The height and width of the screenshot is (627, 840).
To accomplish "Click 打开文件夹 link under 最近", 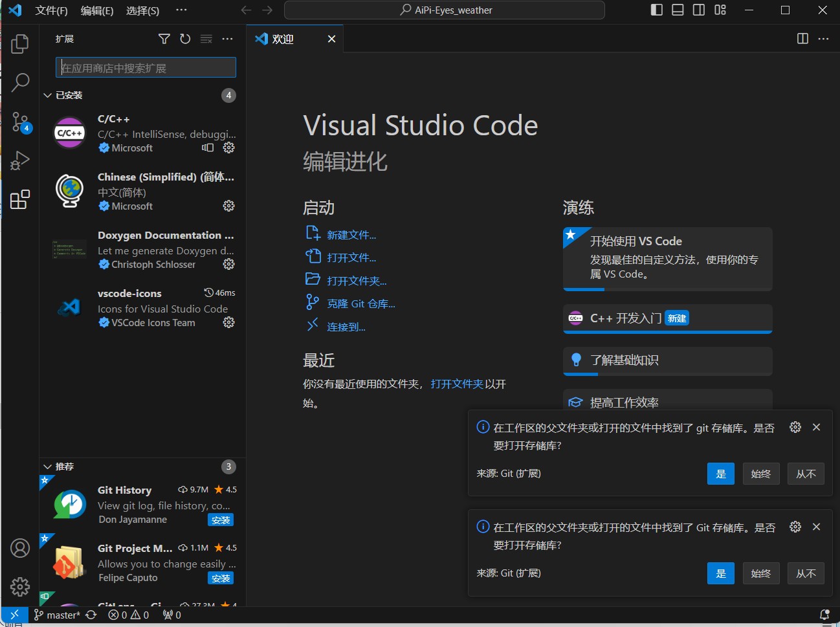I will click(x=457, y=384).
